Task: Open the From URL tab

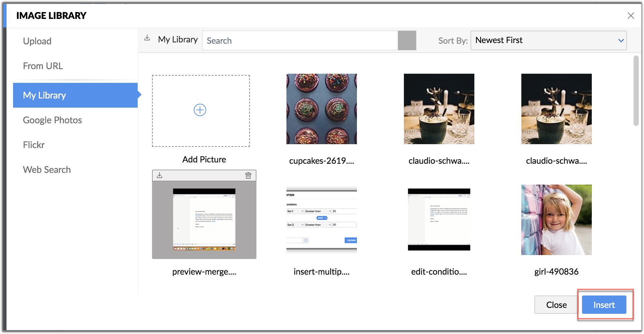Action: point(43,66)
